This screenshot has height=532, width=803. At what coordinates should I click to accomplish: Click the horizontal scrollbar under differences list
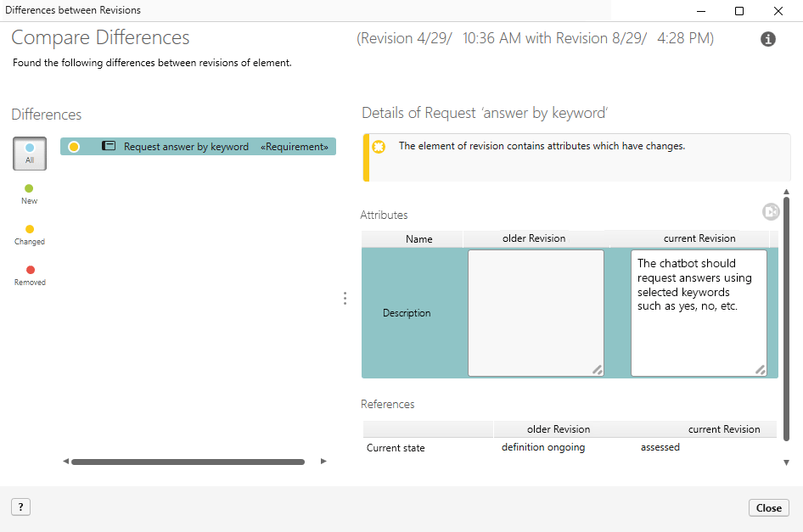pos(188,462)
